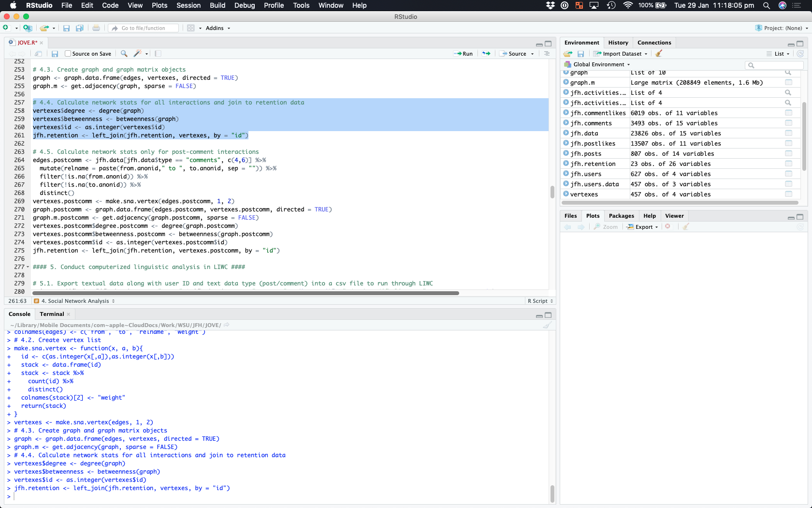Open the Session menu in the menu bar

[x=188, y=5]
